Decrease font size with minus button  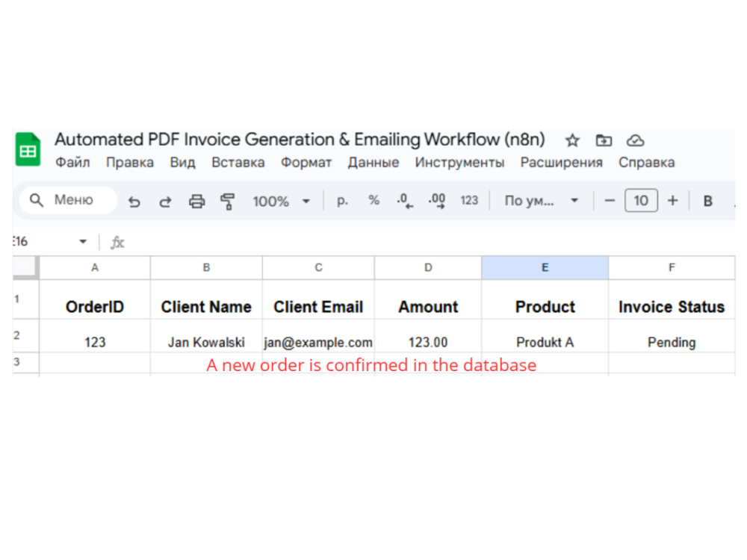pyautogui.click(x=610, y=200)
